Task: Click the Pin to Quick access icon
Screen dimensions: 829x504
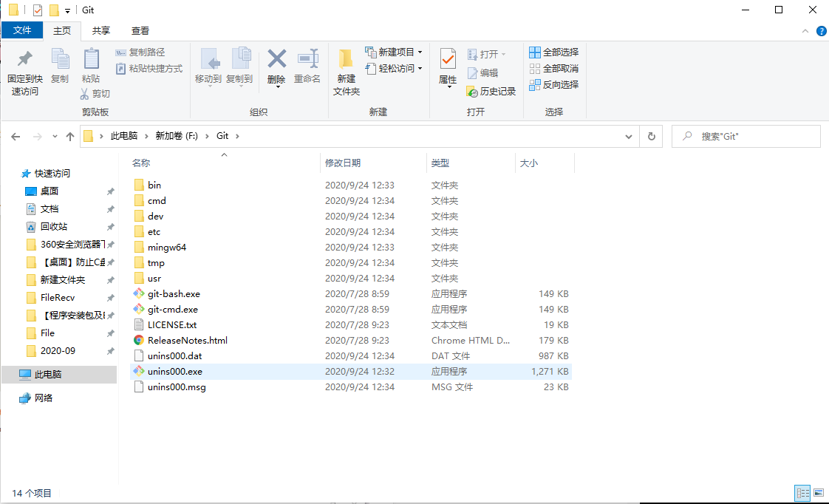Action: [24, 59]
